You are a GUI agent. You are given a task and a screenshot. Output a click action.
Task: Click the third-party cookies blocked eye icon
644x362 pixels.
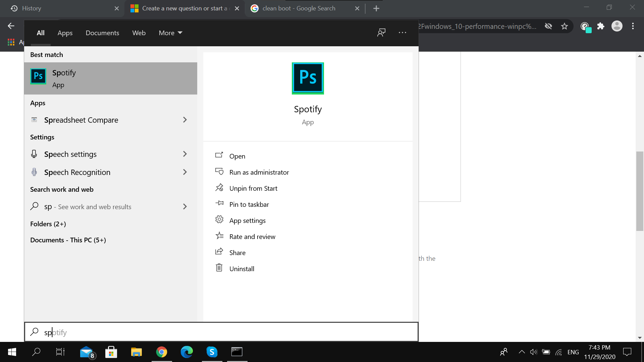click(548, 26)
